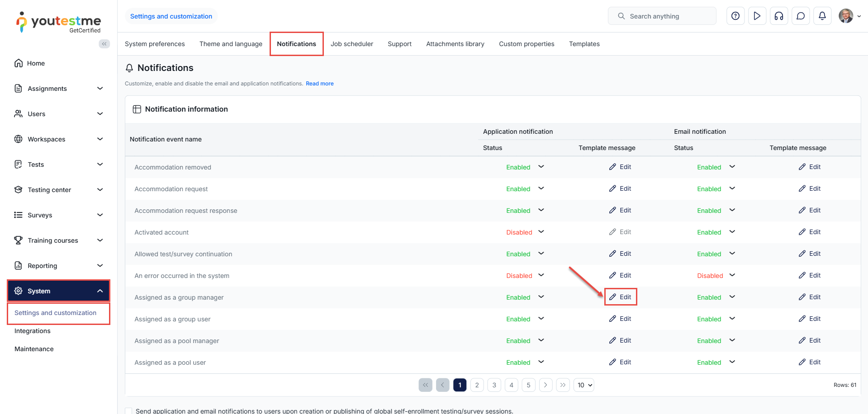The image size is (868, 414).
Task: Open the chat message icon
Action: [x=801, y=16]
